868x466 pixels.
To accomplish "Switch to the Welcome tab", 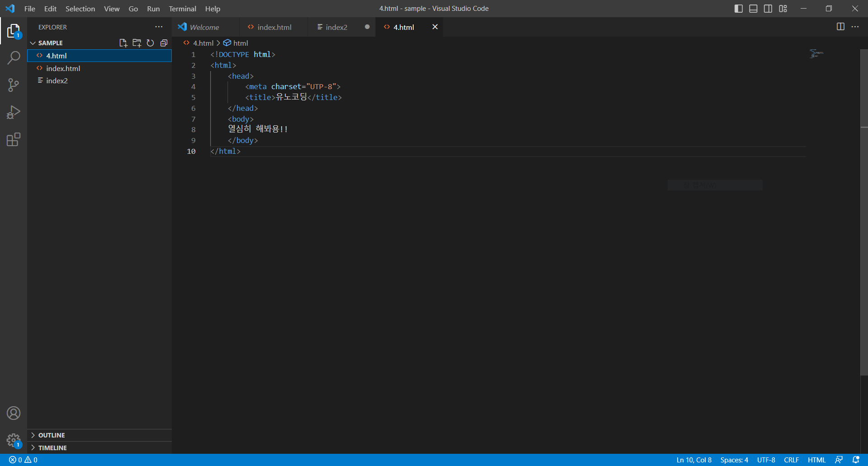I will (205, 27).
